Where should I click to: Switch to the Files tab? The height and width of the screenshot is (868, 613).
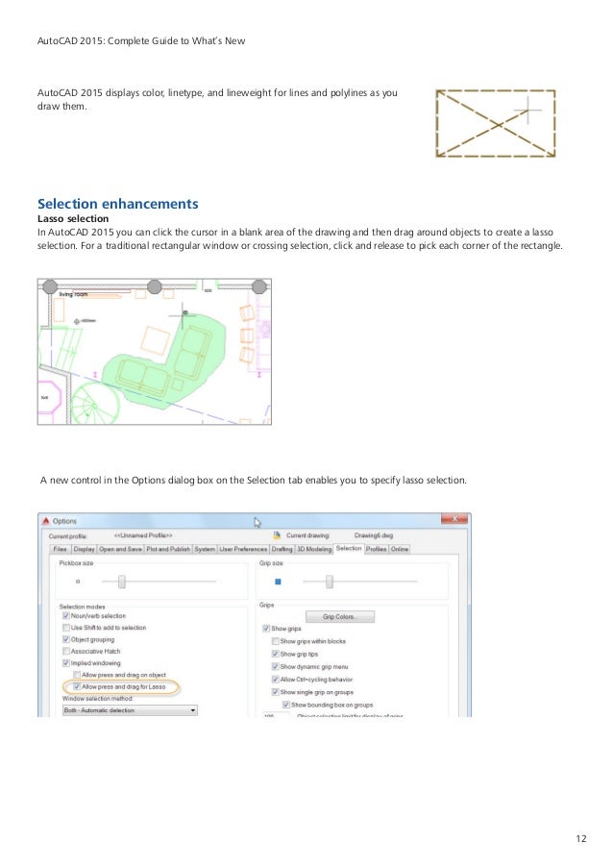tap(60, 549)
